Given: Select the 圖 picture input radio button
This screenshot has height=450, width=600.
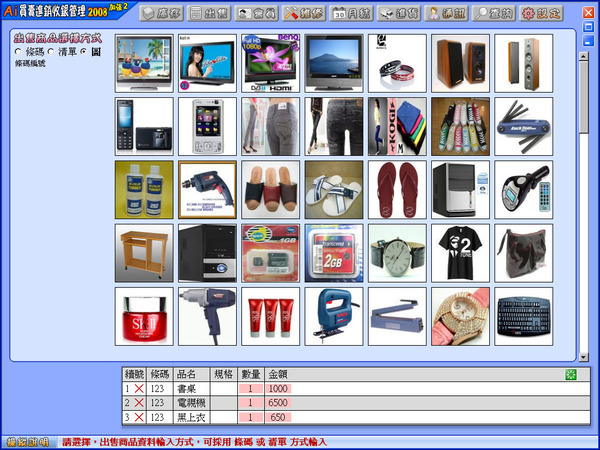Looking at the screenshot, I should pyautogui.click(x=83, y=51).
